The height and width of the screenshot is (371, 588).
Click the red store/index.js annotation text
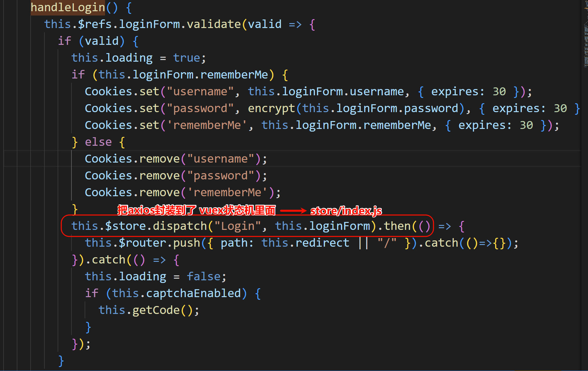[346, 210]
